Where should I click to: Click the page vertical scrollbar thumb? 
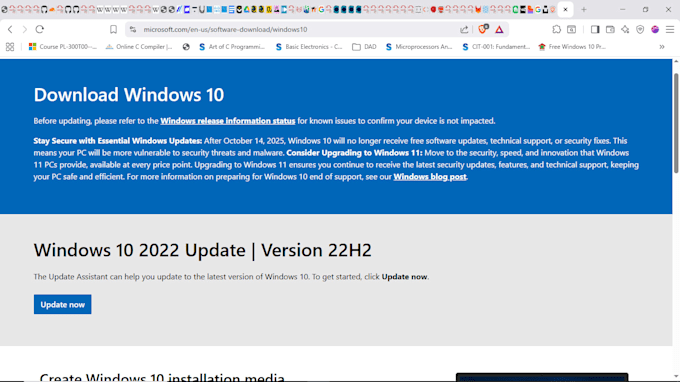click(676, 124)
